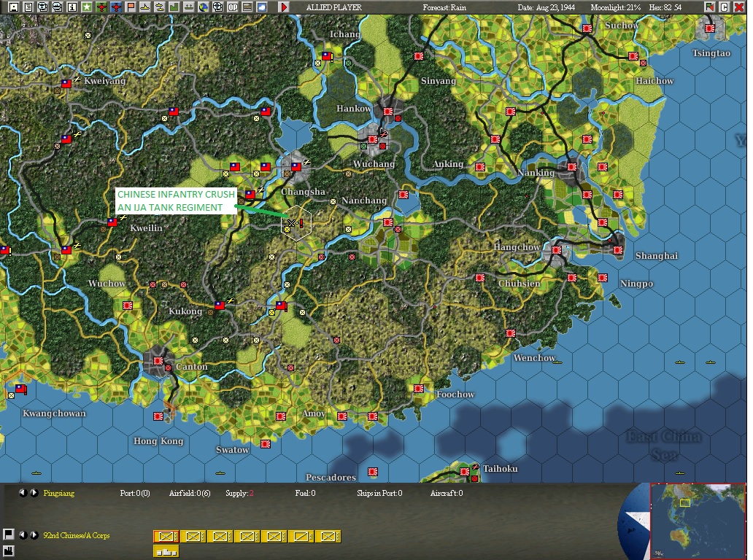Screen dimensions: 753x560
Task: Select the Japanese unit at Nanking
Action: click(x=572, y=167)
